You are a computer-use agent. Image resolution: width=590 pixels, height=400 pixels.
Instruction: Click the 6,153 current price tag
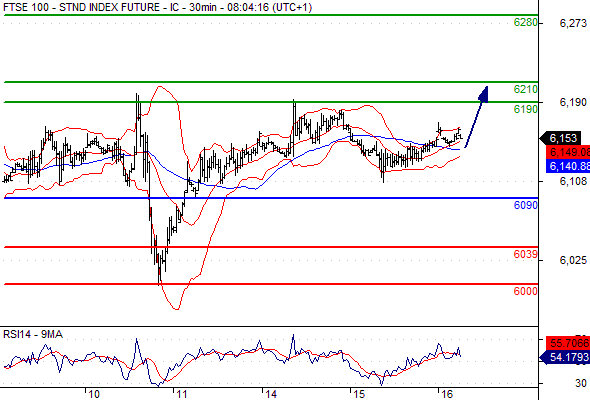click(561, 138)
